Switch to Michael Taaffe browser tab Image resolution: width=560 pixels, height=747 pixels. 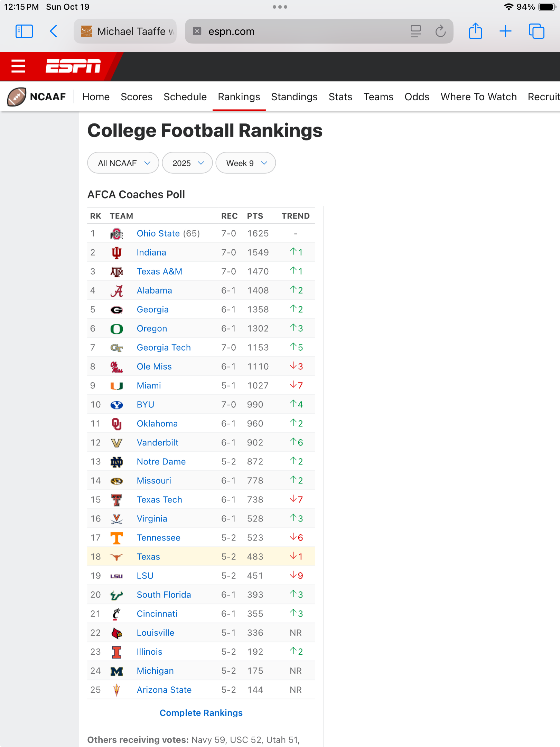tap(125, 31)
